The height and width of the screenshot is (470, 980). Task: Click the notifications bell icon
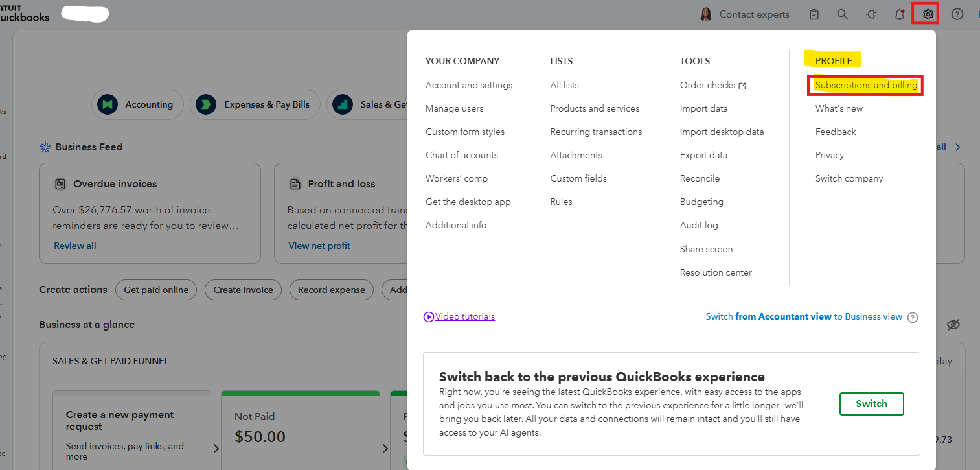click(900, 14)
